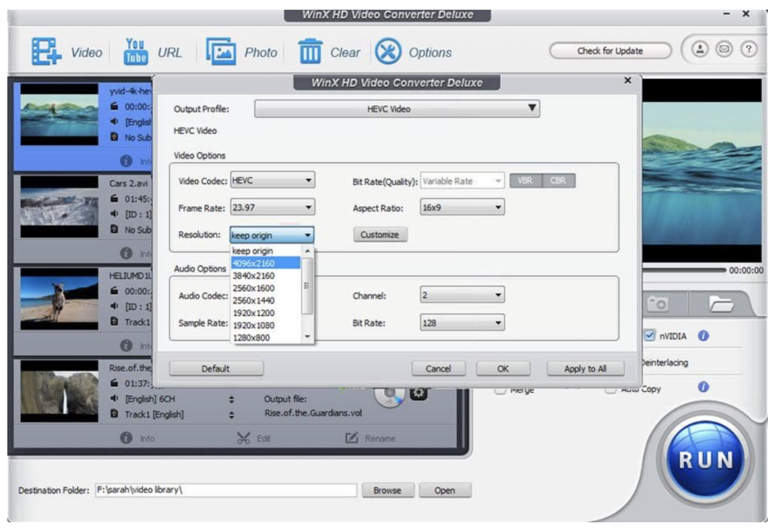Click the Clear trash icon

coord(311,51)
